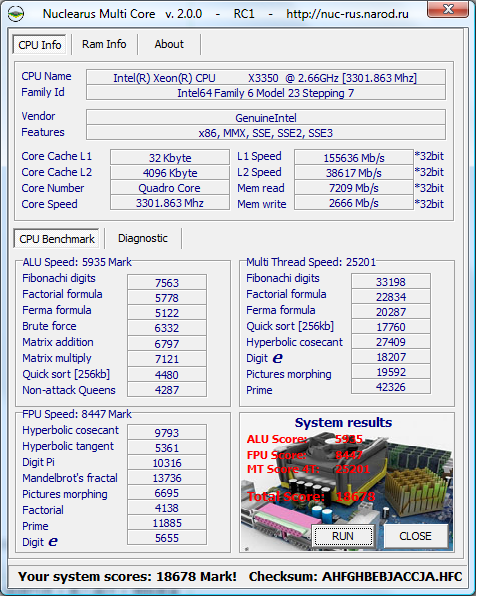
Task: Click Multi Thread Ferma formula score 20287
Action: pyautogui.click(x=391, y=312)
